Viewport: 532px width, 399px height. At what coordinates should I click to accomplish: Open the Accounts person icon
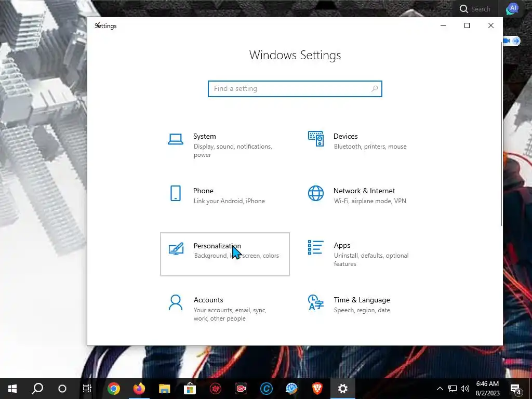(x=176, y=302)
